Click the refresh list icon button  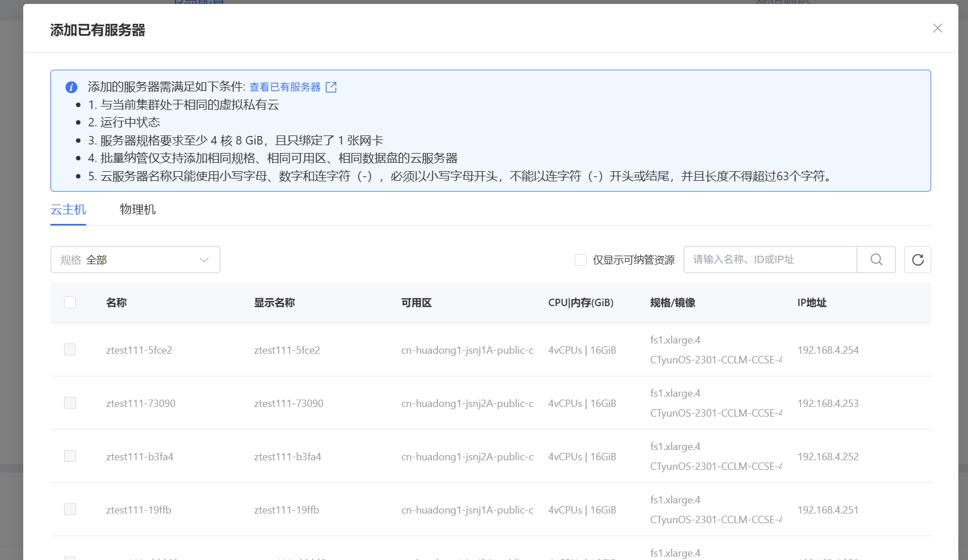coord(918,260)
